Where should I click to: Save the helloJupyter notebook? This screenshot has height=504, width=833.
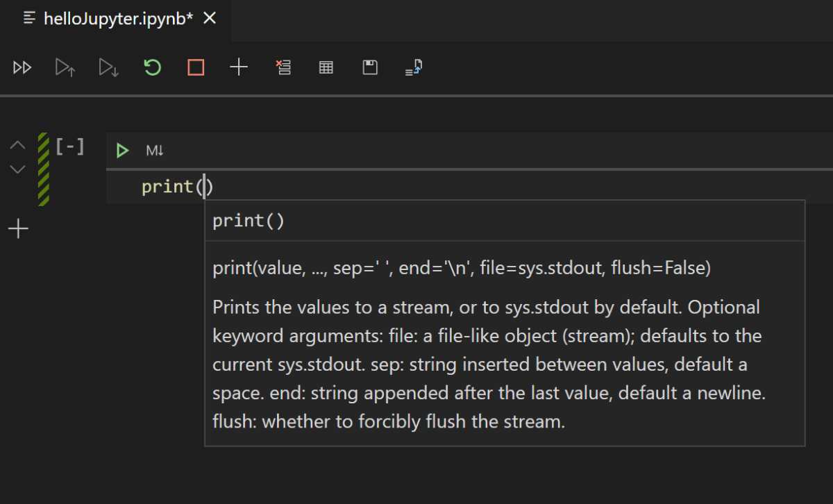click(x=369, y=67)
